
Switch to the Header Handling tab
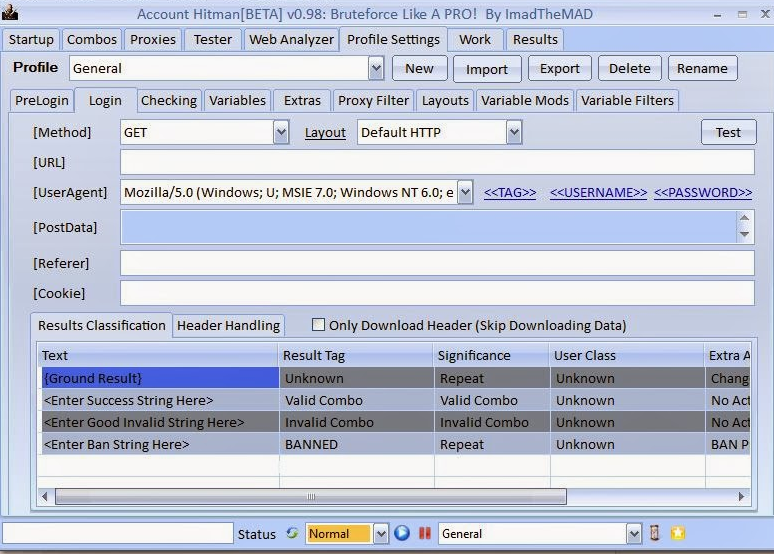point(229,326)
